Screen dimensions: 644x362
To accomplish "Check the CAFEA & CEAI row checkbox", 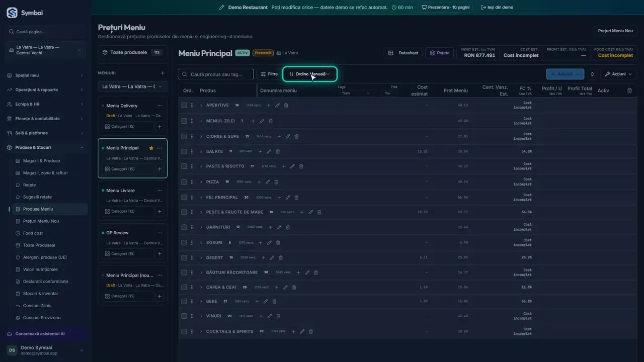I will point(184,288).
